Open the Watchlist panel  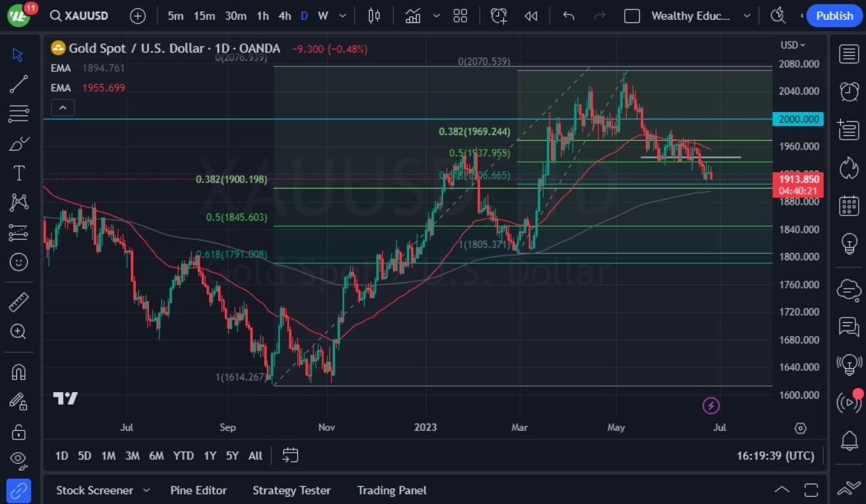(850, 54)
